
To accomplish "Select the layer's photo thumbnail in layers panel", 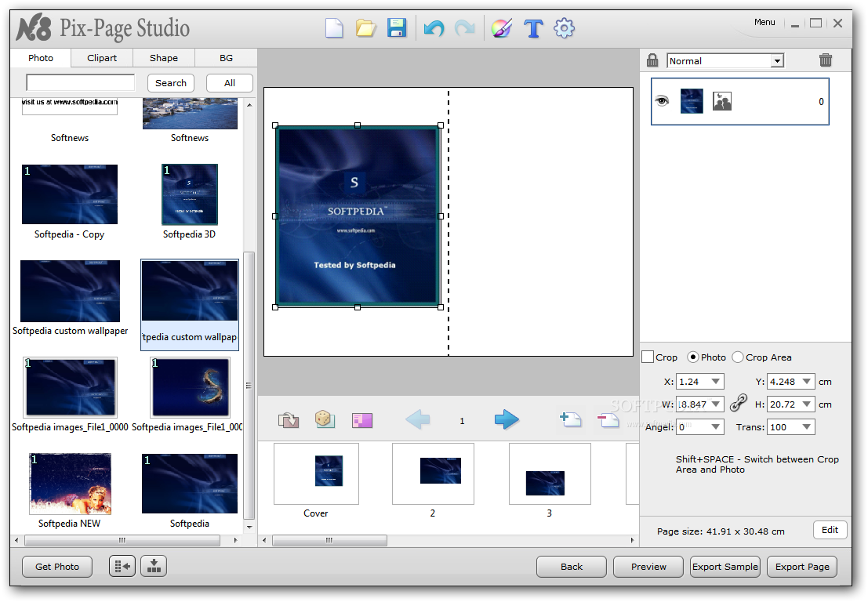I will [692, 101].
